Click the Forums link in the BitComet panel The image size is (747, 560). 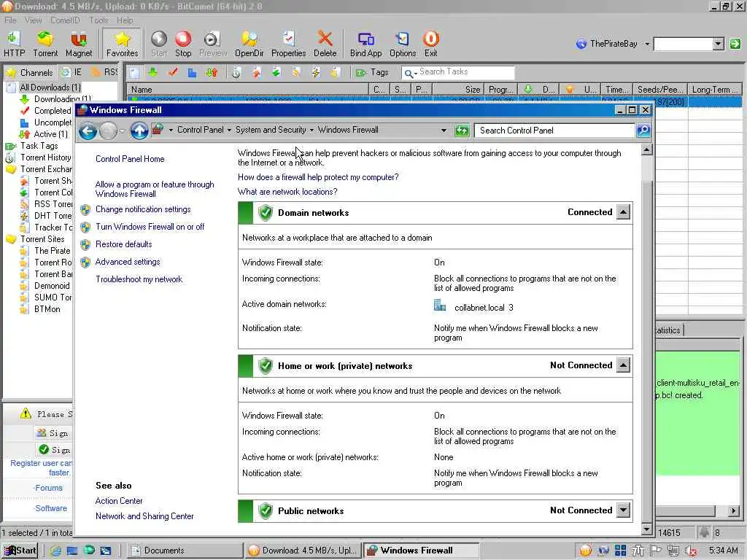pyautogui.click(x=49, y=488)
